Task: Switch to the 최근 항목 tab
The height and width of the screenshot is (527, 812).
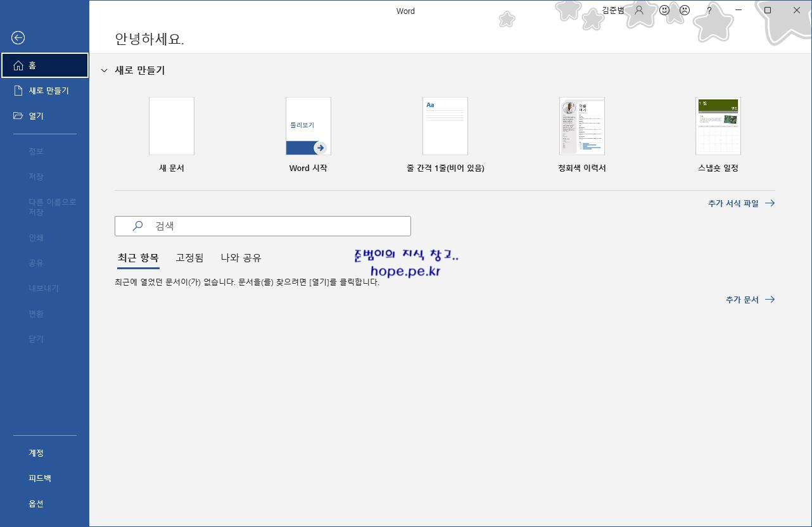Action: pos(138,258)
